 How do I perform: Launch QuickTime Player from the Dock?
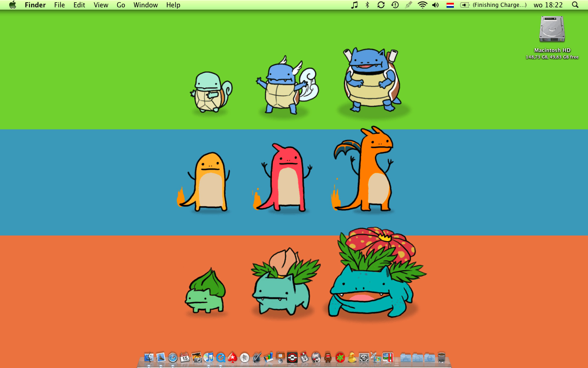[220, 357]
